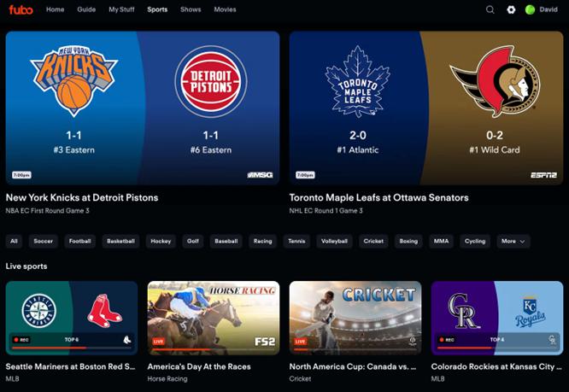
Task: Click the REC indicator on Mariners game tile
Action: pos(21,340)
